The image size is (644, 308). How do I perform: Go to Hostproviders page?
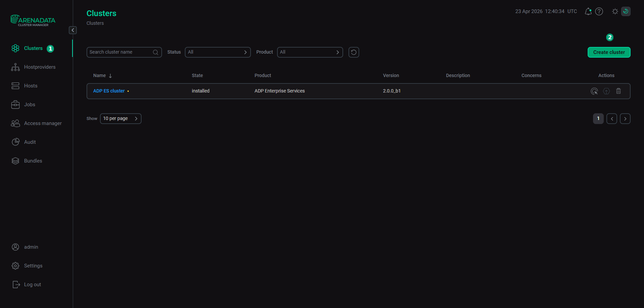[40, 67]
